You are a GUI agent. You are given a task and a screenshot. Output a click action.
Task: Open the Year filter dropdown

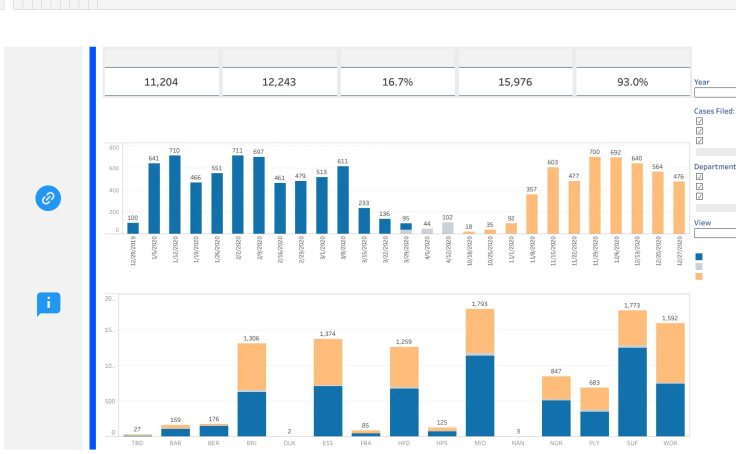pos(715,92)
